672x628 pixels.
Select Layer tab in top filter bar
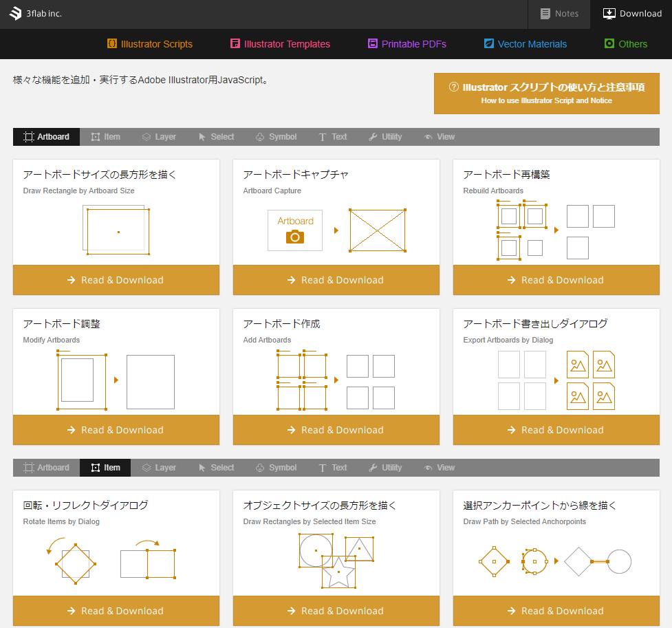(x=158, y=137)
